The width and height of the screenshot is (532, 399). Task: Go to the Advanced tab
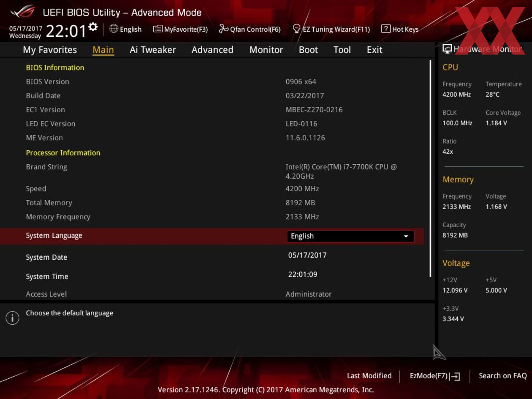[212, 50]
